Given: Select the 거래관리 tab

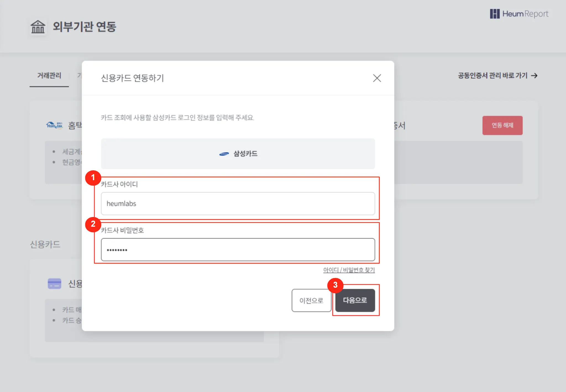Looking at the screenshot, I should (x=49, y=75).
